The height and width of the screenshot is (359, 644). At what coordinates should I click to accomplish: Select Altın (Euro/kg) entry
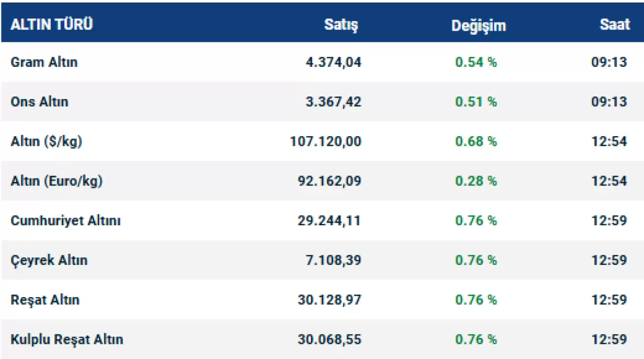[x=56, y=181]
